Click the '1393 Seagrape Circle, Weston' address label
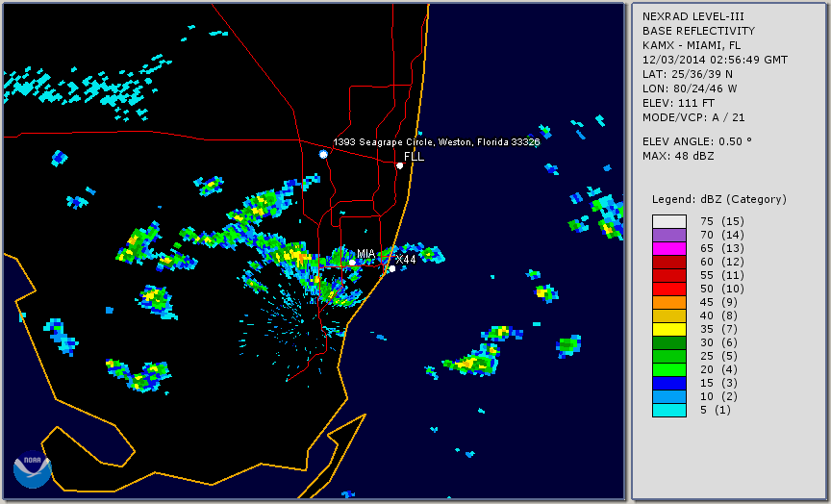 [436, 142]
